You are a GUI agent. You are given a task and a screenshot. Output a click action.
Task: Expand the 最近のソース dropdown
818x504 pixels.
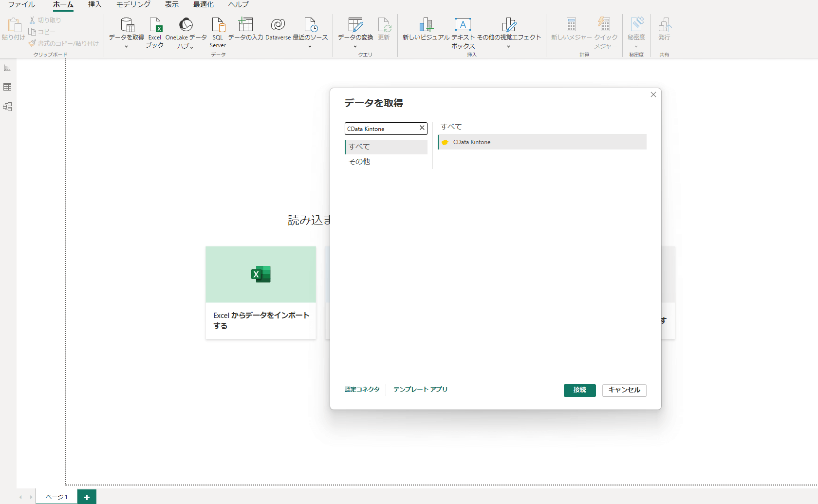point(310,47)
